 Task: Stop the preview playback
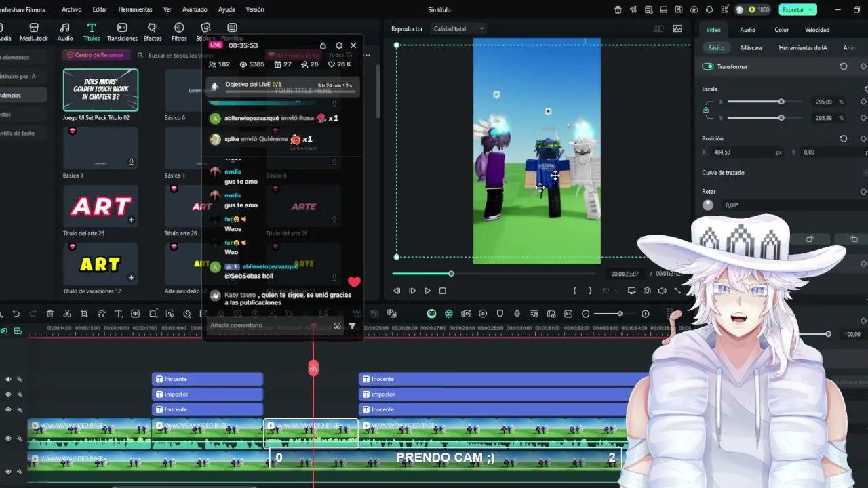[x=443, y=291]
